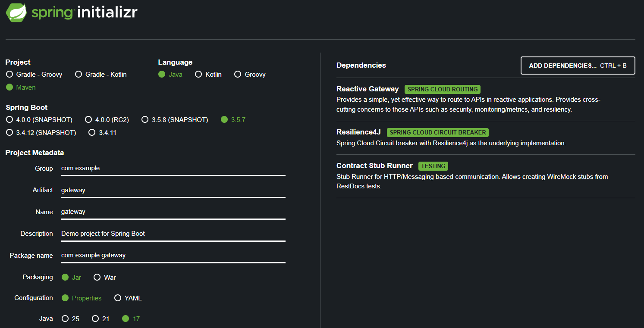
Task: Choose Maven as the project type
Action: coord(21,87)
